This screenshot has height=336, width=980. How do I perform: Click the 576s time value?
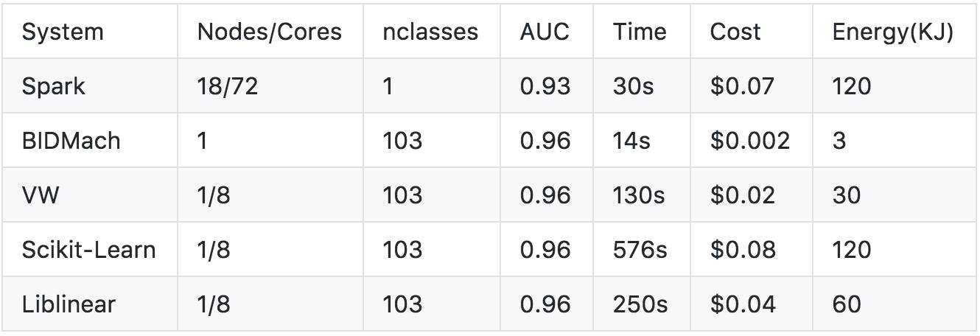pos(640,250)
